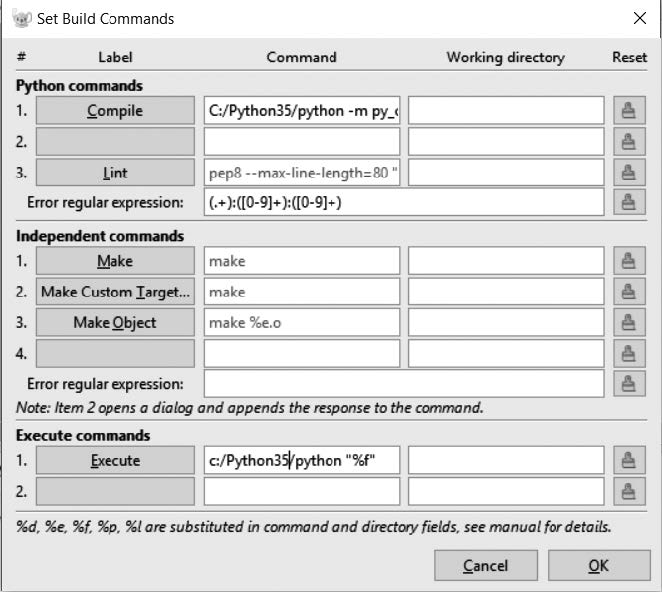Image resolution: width=662 pixels, height=592 pixels.
Task: Focus the Compile command text field
Action: pyautogui.click(x=302, y=111)
